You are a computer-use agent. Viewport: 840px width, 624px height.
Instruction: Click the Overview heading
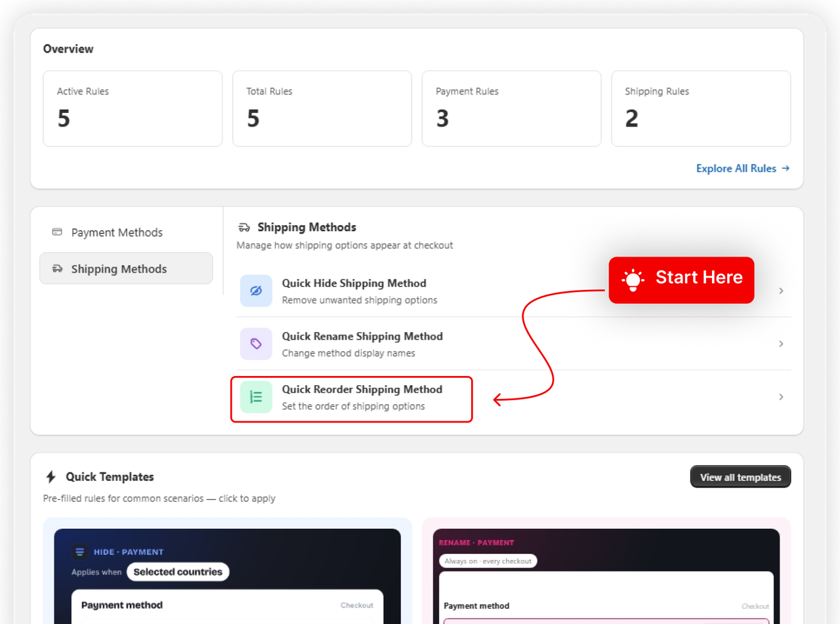point(68,49)
